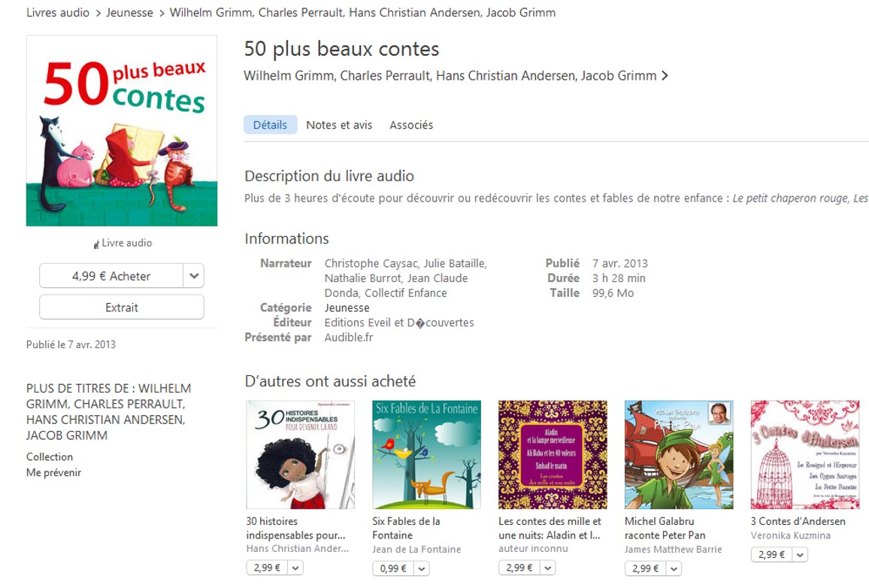Open the Collection link in sidebar

[x=50, y=456]
